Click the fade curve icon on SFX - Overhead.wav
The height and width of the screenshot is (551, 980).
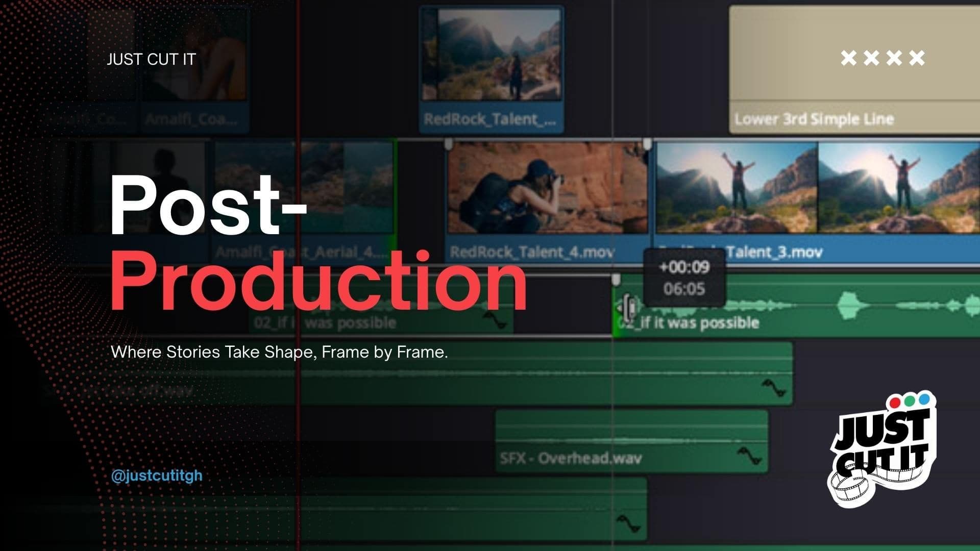tap(749, 455)
